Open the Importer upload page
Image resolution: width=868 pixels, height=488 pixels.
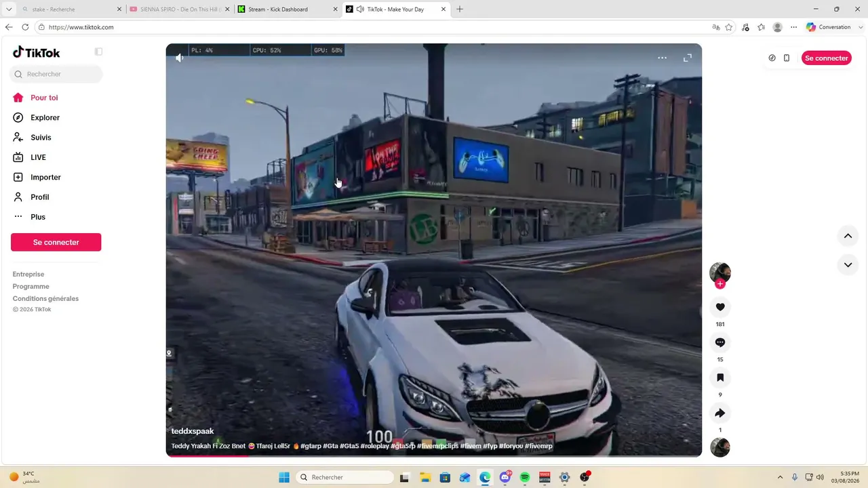coord(45,177)
